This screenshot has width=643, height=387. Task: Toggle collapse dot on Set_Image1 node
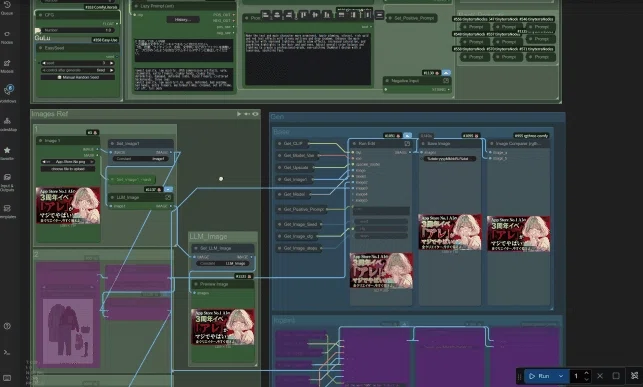pyautogui.click(x=112, y=143)
